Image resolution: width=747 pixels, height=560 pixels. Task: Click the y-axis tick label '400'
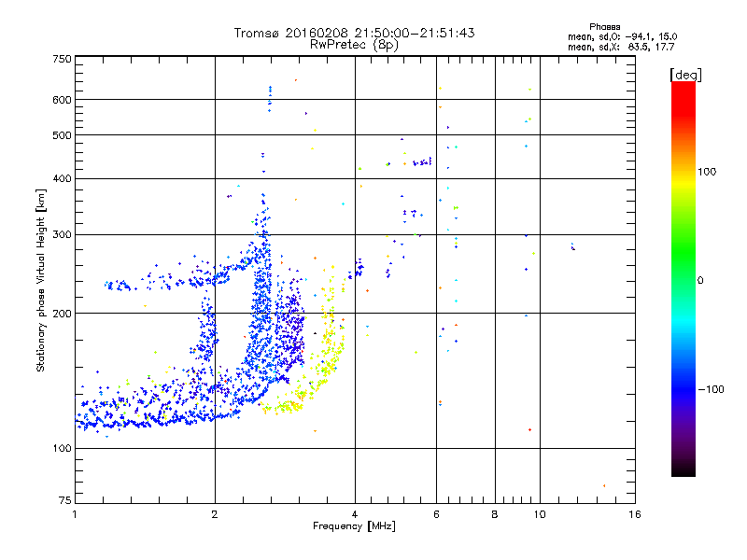click(62, 179)
